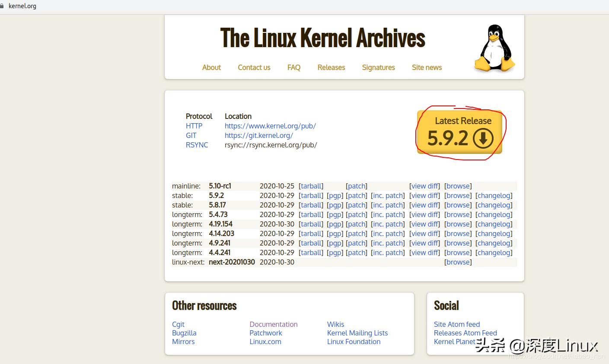Go to the FAQ page
This screenshot has height=364, width=609.
point(294,67)
